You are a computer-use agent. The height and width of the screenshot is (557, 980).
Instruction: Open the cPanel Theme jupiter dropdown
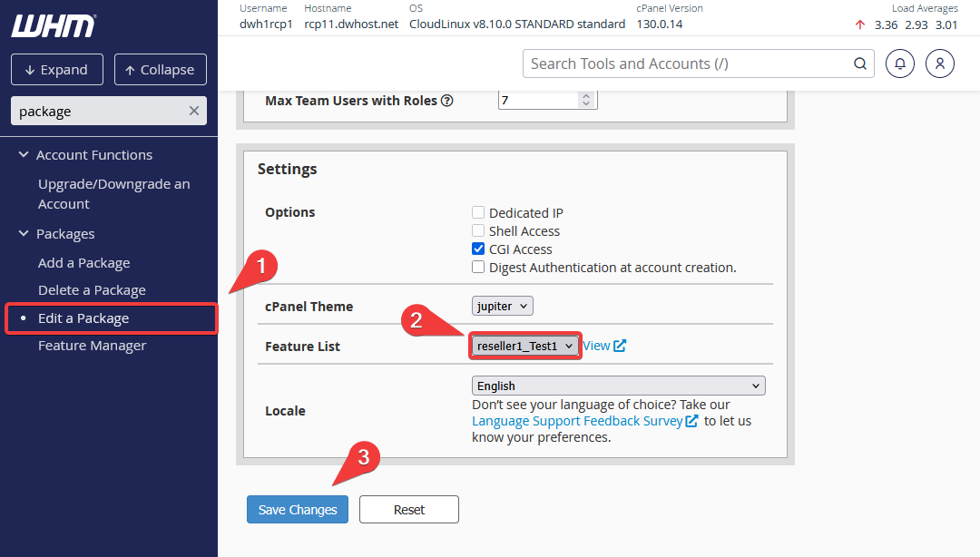point(502,307)
